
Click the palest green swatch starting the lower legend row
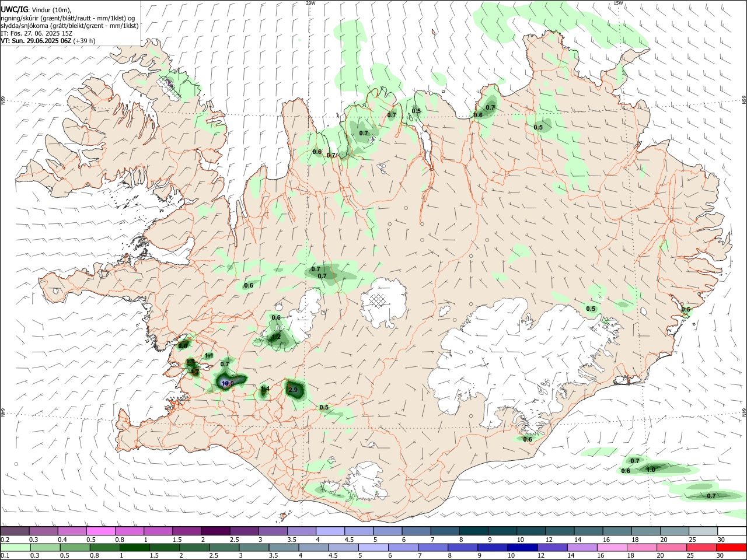pos(15,547)
